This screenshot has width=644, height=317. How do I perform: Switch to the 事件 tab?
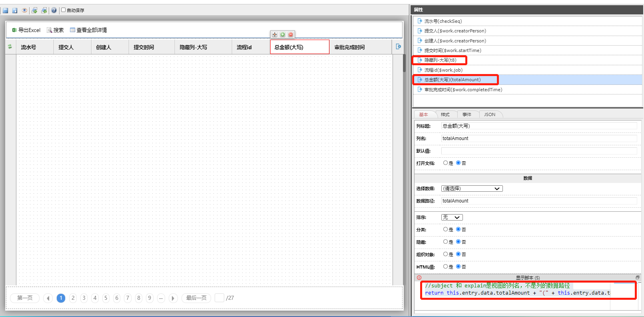click(x=467, y=114)
